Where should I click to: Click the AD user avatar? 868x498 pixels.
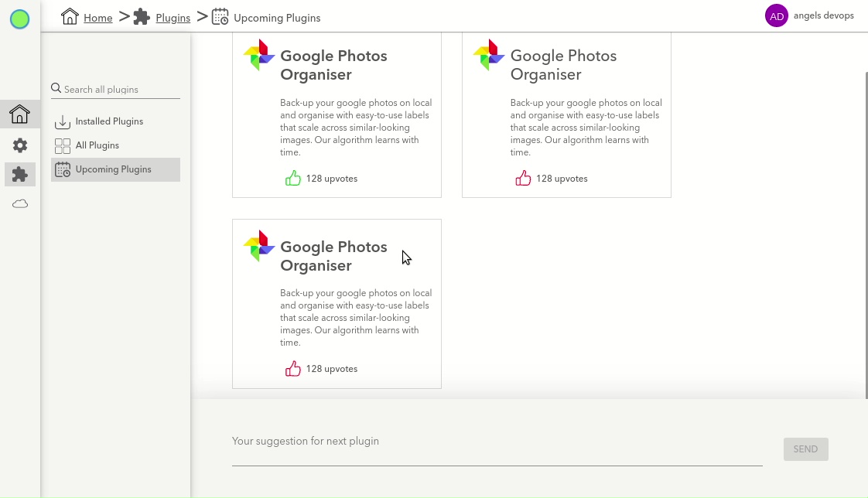[776, 16]
